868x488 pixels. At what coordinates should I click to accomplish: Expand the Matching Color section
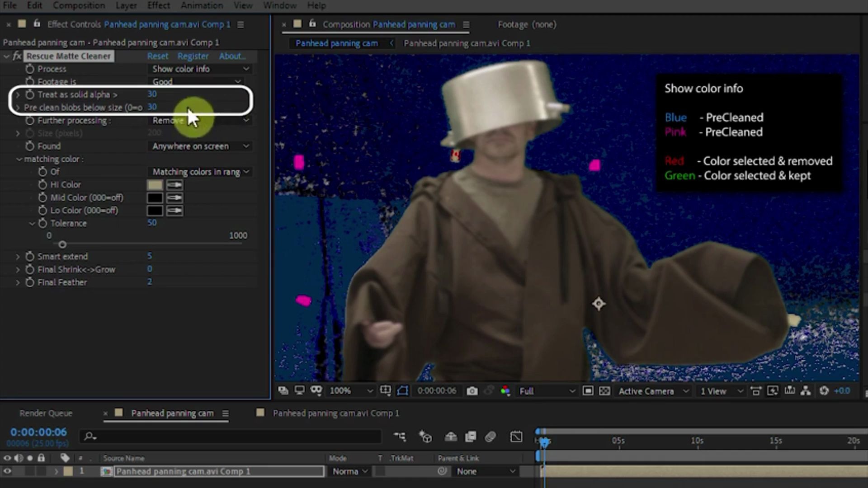20,159
